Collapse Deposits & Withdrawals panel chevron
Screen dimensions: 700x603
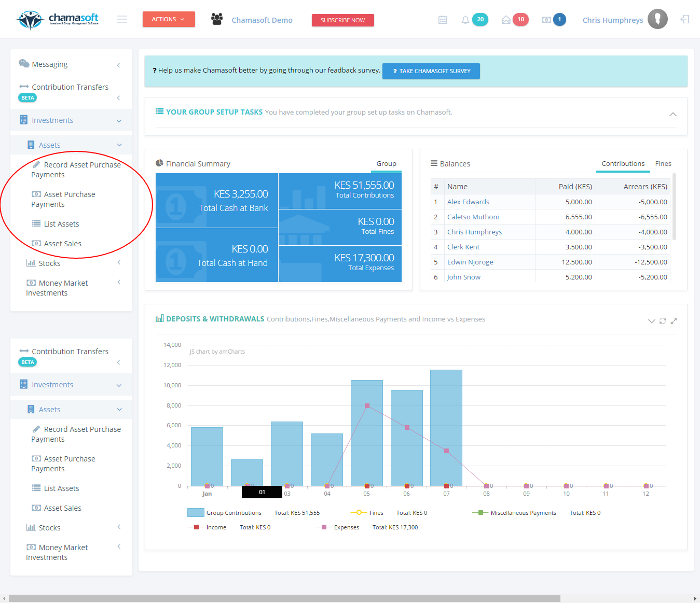pyautogui.click(x=652, y=321)
